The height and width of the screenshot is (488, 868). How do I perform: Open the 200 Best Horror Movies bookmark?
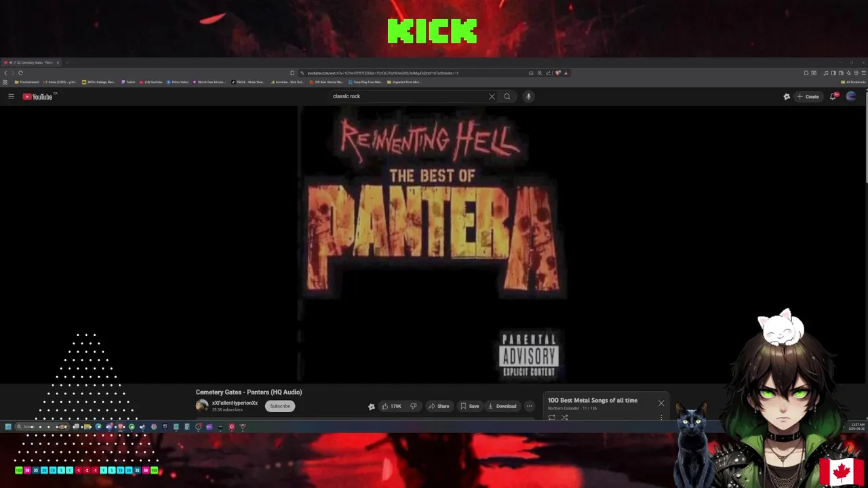coord(327,82)
